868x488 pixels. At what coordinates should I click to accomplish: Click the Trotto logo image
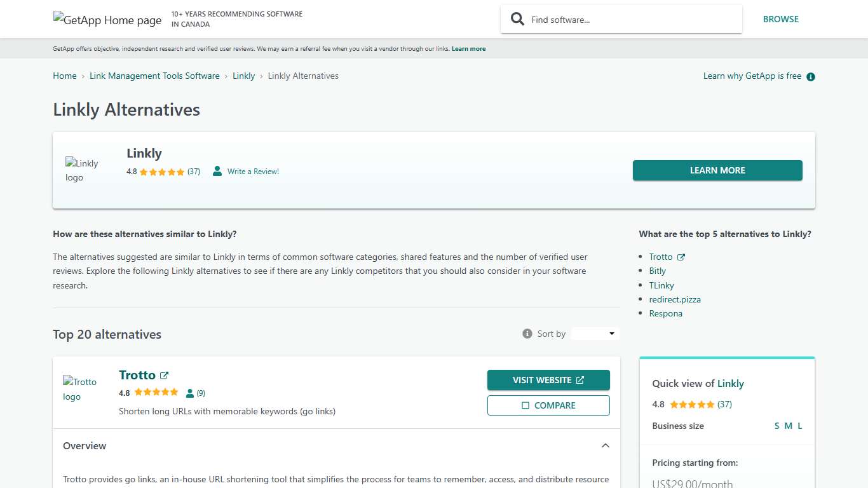coord(80,389)
